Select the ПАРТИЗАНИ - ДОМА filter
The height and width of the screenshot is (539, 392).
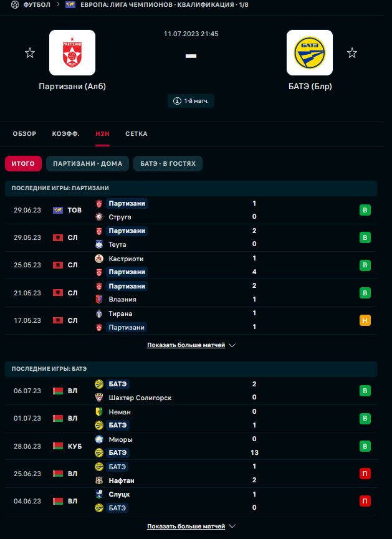click(88, 164)
